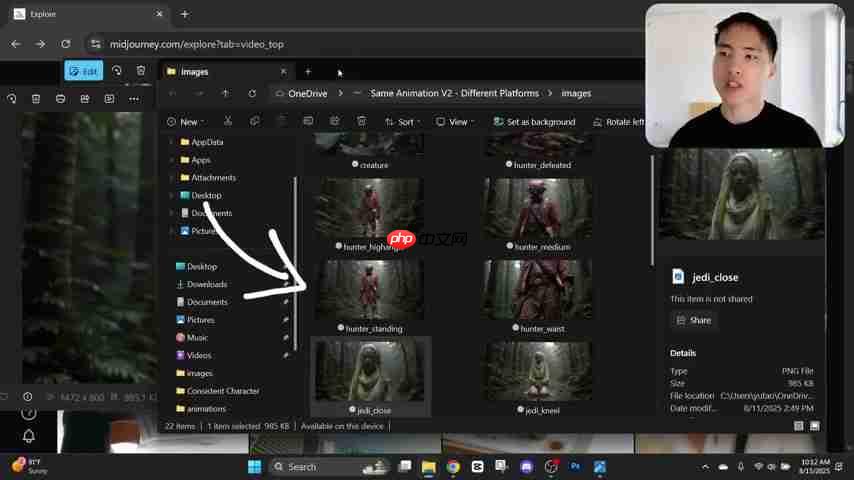Click the rotate icon next to the Edit button
This screenshot has width=854, height=480.
pyautogui.click(x=117, y=71)
